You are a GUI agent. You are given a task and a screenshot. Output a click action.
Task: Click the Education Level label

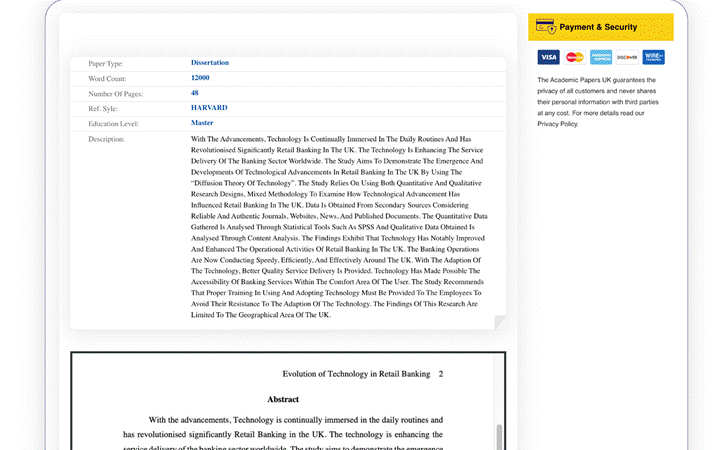113,124
